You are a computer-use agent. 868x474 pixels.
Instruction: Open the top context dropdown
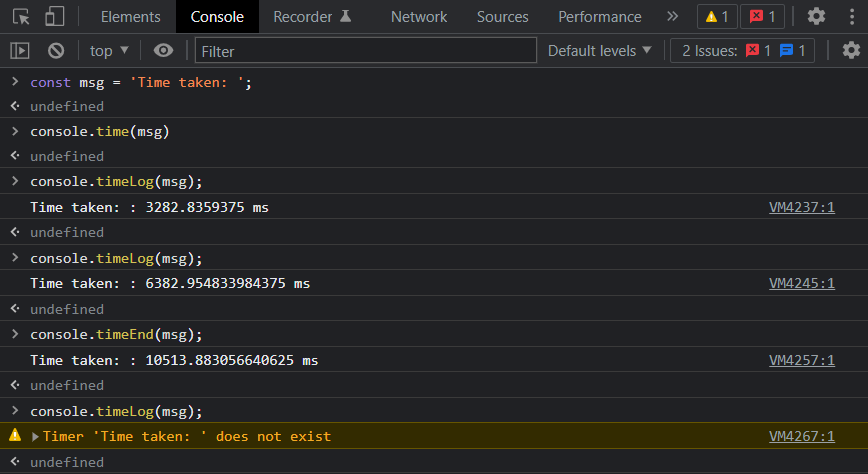(109, 51)
